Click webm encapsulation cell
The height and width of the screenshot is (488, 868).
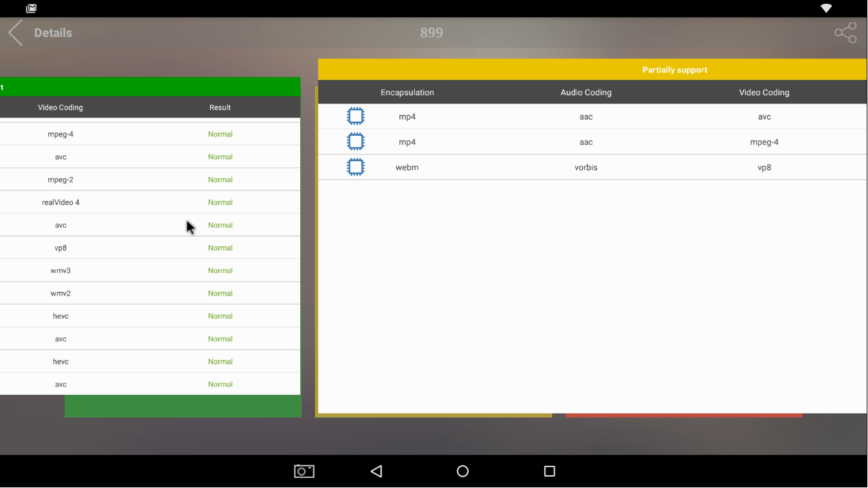407,168
